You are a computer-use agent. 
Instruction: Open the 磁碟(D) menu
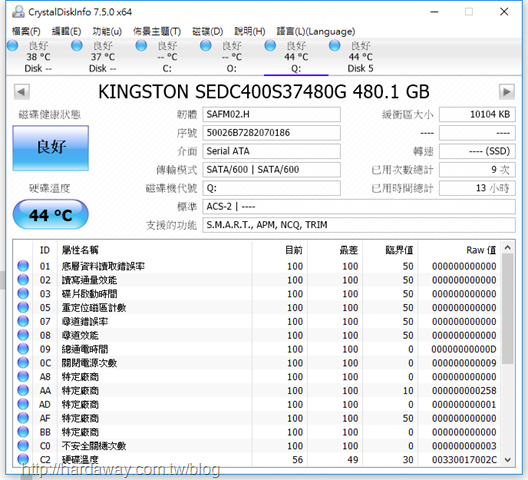tap(207, 32)
